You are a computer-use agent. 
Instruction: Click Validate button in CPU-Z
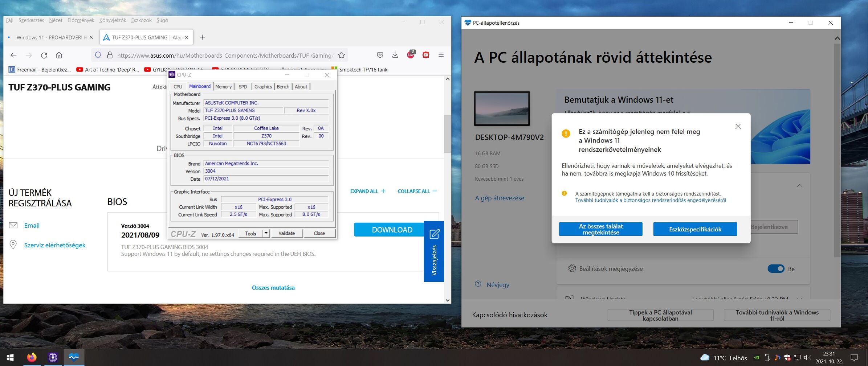click(286, 233)
